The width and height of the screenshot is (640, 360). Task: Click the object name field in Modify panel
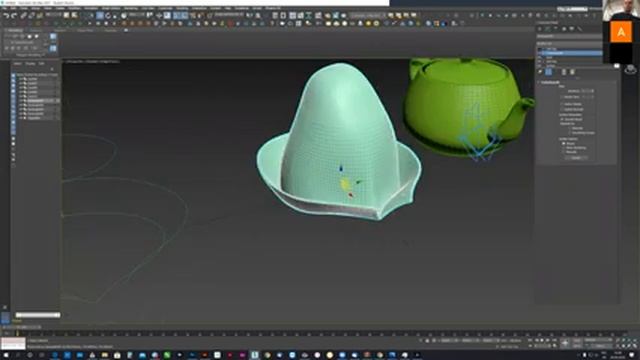(569, 36)
